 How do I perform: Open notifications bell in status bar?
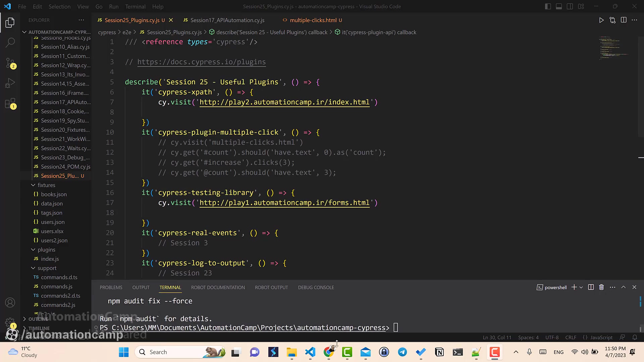tap(635, 338)
